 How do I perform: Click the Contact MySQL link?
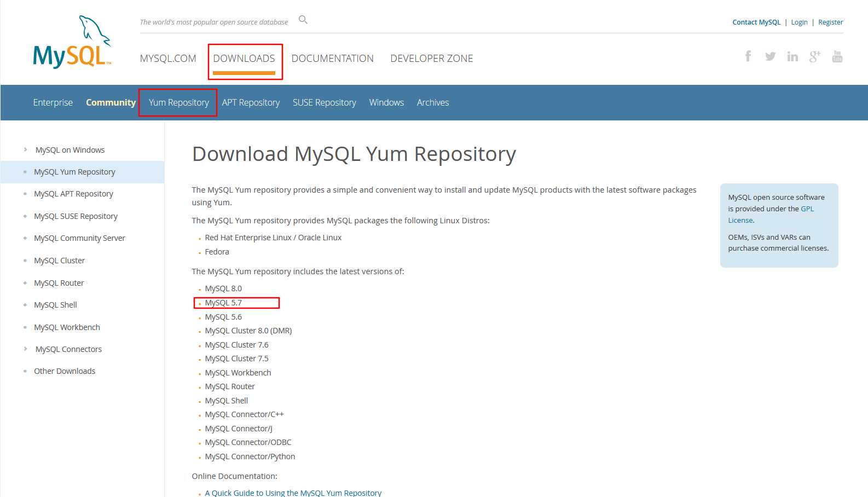pyautogui.click(x=756, y=22)
